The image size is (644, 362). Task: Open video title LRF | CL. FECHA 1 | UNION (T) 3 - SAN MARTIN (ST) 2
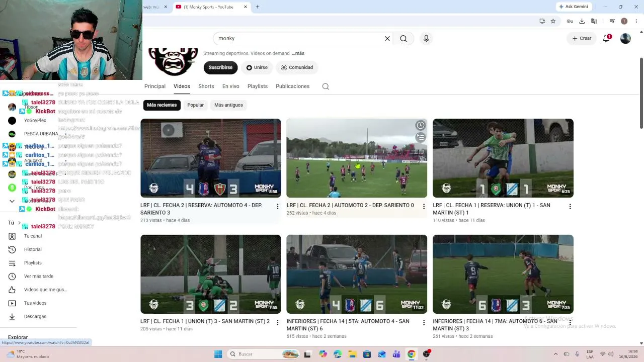pos(205,321)
